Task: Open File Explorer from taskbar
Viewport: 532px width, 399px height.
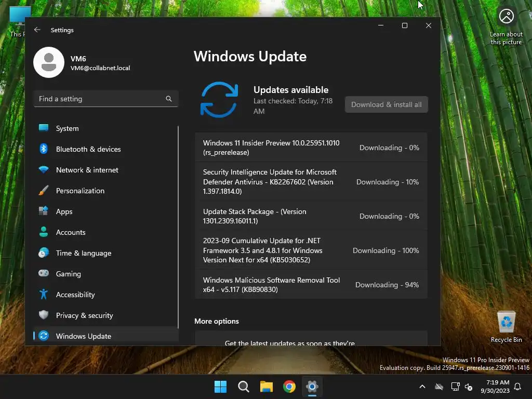Action: coord(267,387)
